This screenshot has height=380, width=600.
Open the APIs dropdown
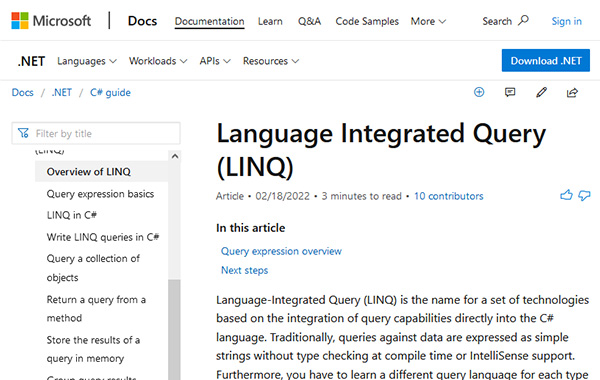pyautogui.click(x=215, y=61)
